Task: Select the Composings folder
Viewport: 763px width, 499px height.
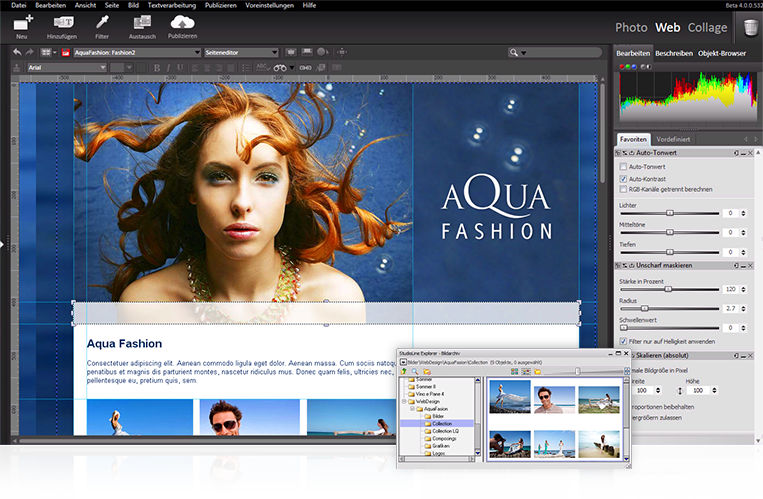Action: tap(444, 439)
